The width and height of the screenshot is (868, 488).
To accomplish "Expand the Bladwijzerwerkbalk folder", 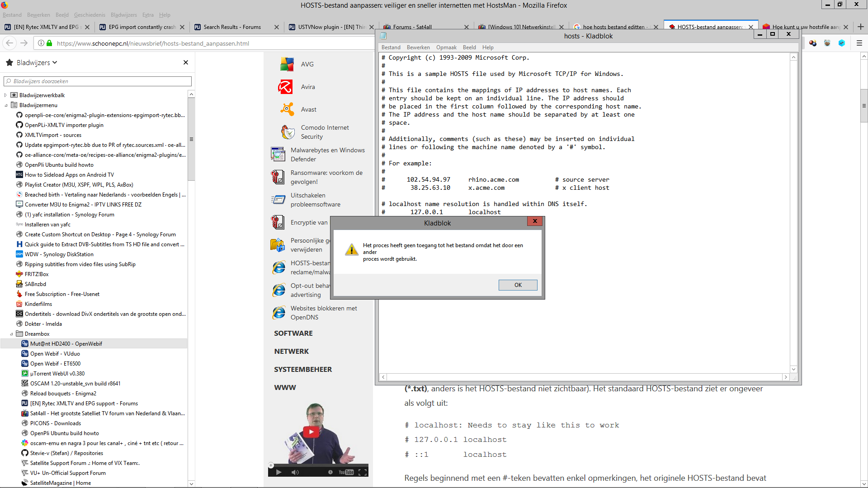I will click(5, 95).
